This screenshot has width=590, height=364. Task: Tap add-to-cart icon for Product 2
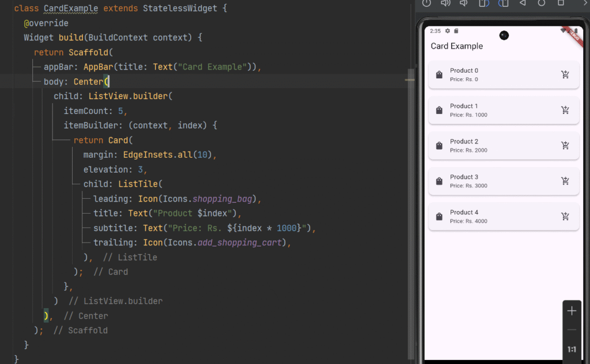(565, 145)
